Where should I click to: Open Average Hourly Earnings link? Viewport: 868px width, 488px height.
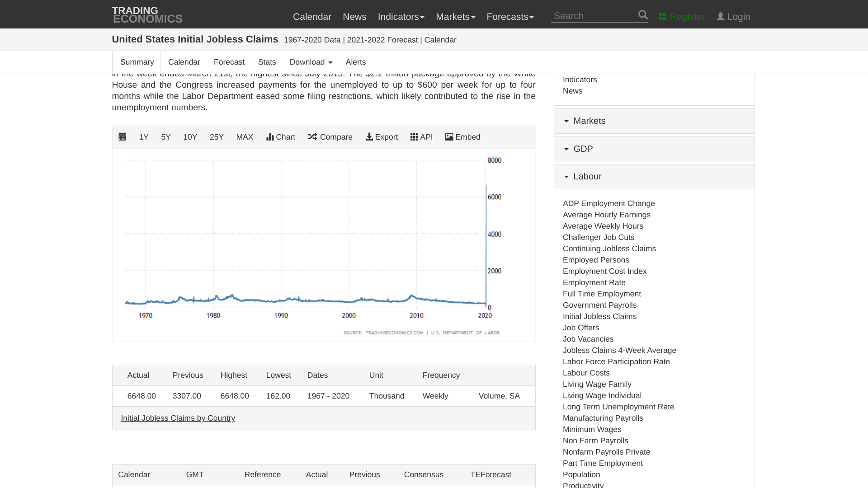coord(607,215)
